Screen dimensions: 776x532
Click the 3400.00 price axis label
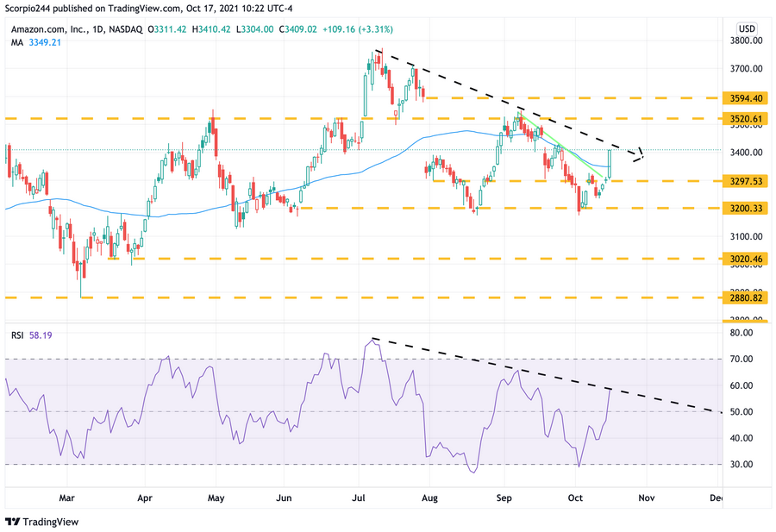coord(747,153)
